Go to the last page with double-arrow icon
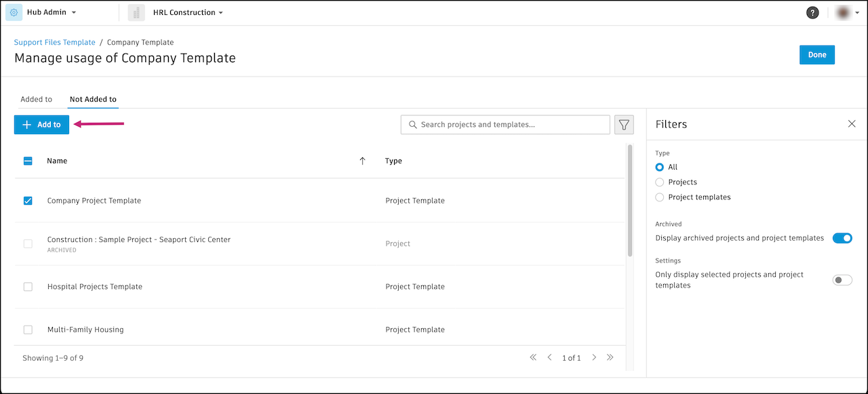This screenshot has height=394, width=868. [610, 357]
